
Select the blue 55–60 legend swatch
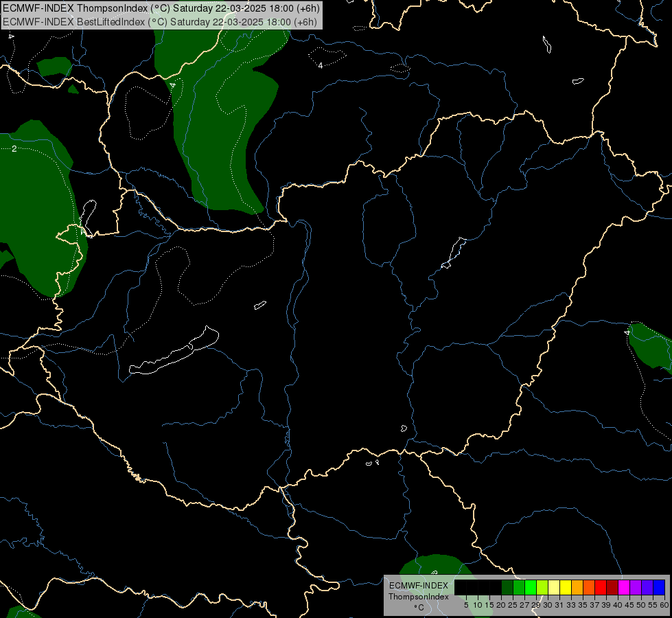(659, 587)
